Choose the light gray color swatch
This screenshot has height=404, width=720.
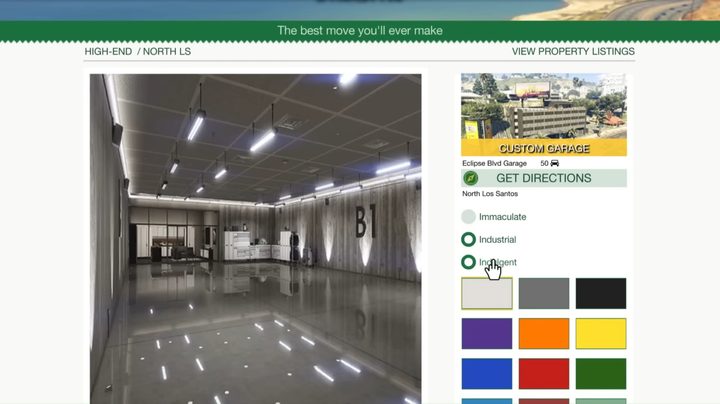click(487, 293)
